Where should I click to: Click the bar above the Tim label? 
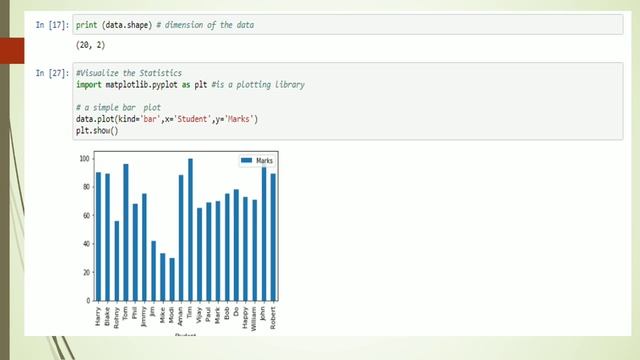(190, 229)
